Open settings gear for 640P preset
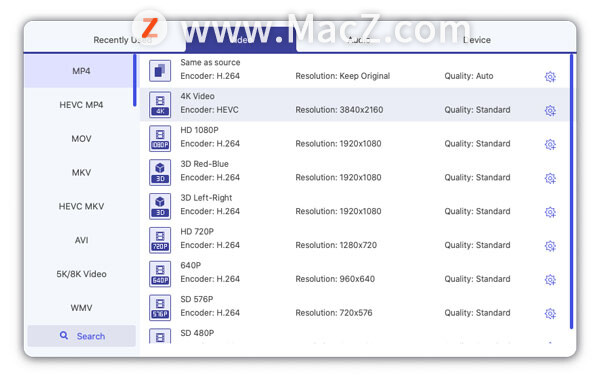The width and height of the screenshot is (600, 383). (550, 280)
